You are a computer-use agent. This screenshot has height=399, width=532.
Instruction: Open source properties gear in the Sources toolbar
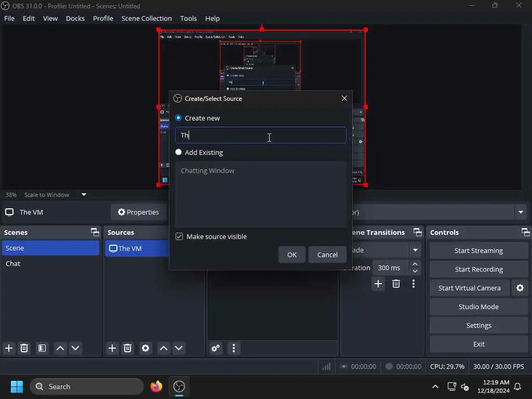coord(145,348)
